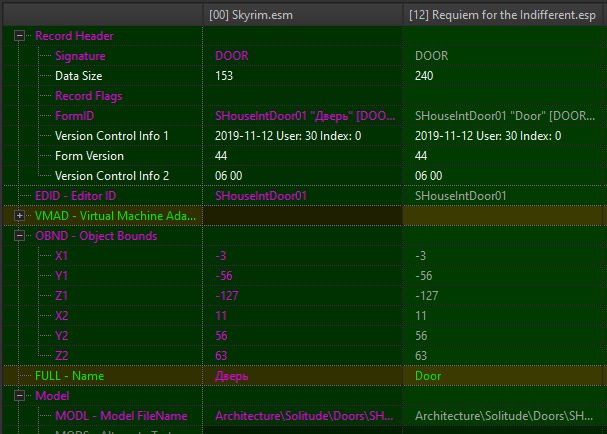The height and width of the screenshot is (434, 607).
Task: Click Form Version 44 in Requiem column
Action: pyautogui.click(x=421, y=156)
